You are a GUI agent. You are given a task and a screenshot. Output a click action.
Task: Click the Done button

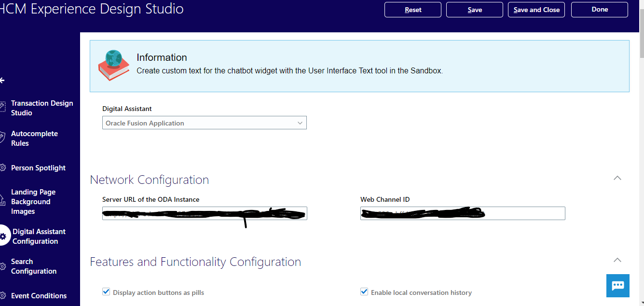pyautogui.click(x=600, y=10)
